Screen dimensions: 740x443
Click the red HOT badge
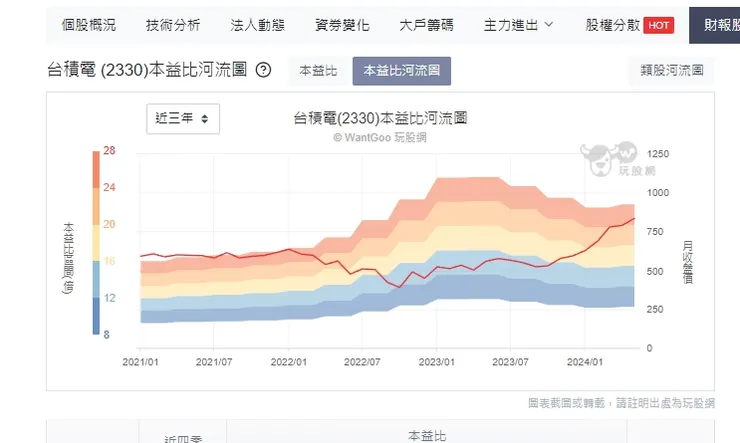tap(658, 25)
